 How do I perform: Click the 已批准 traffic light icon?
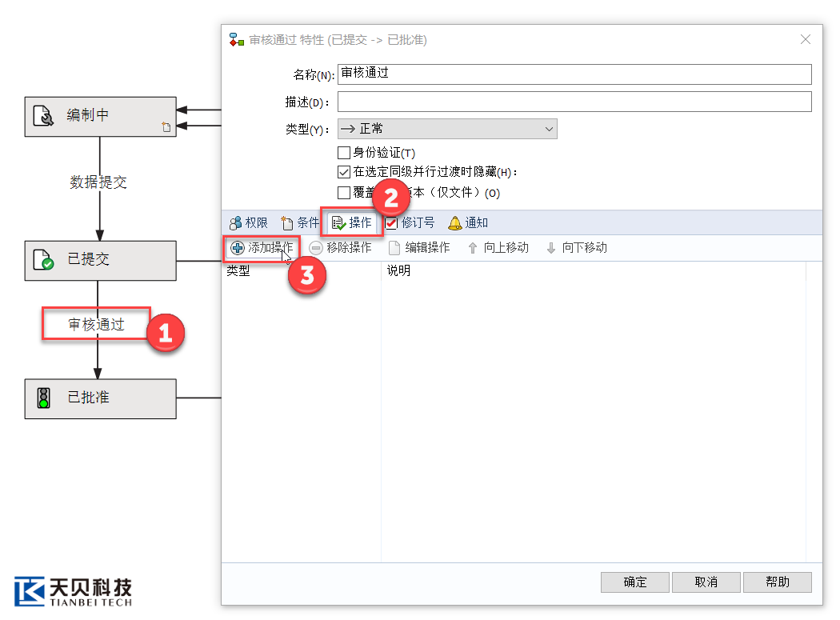tap(44, 398)
